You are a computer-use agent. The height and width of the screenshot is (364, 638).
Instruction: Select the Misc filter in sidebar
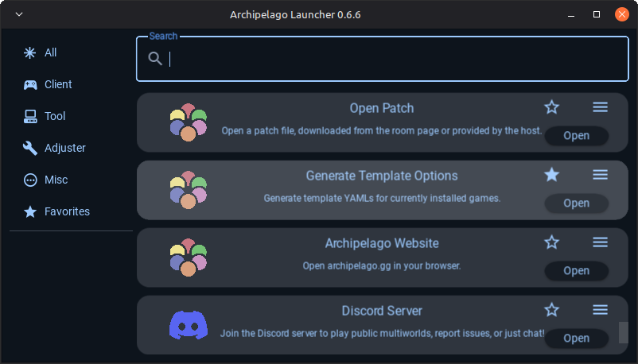45,180
